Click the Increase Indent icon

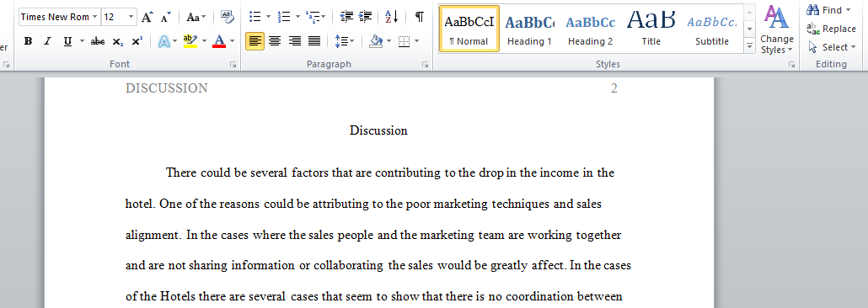[366, 17]
